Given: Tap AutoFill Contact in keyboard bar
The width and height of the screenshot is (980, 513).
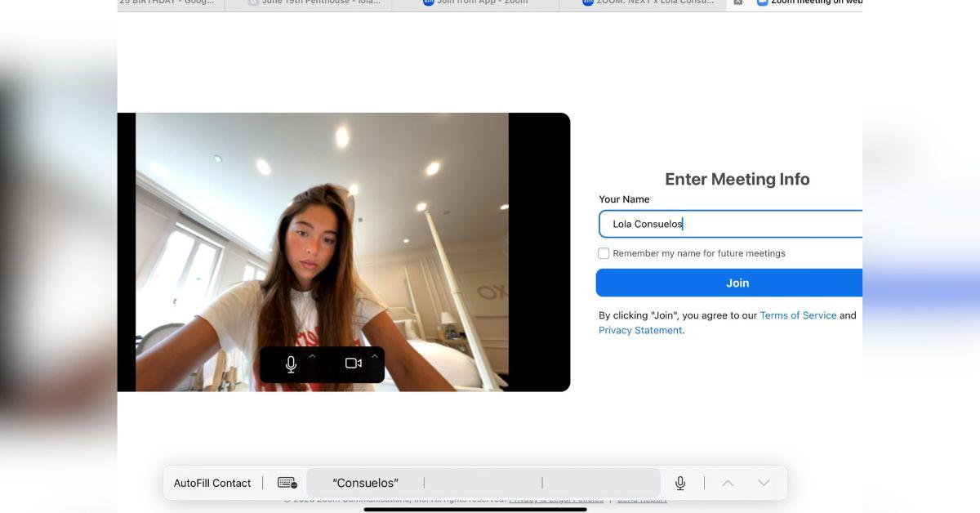Looking at the screenshot, I should [x=212, y=483].
